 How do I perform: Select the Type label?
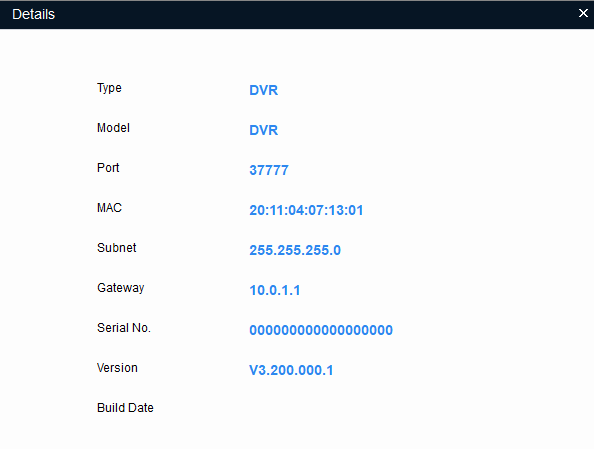(109, 88)
